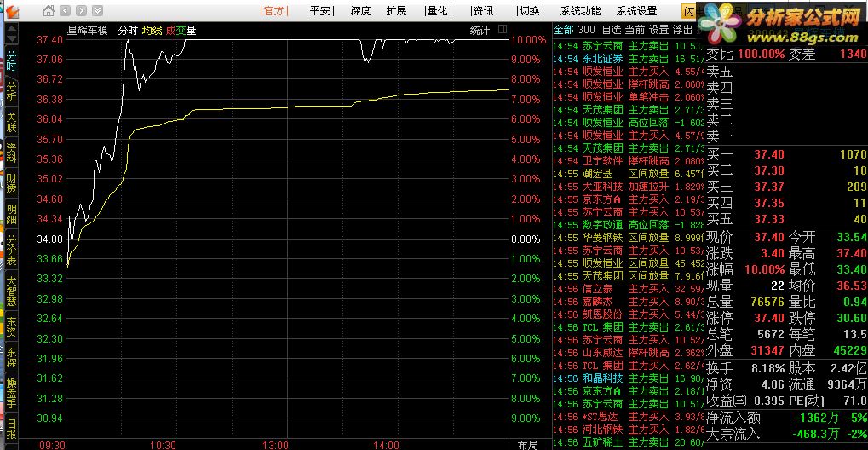
Task: Click the 星辉车模 stock name label
Action: click(88, 31)
